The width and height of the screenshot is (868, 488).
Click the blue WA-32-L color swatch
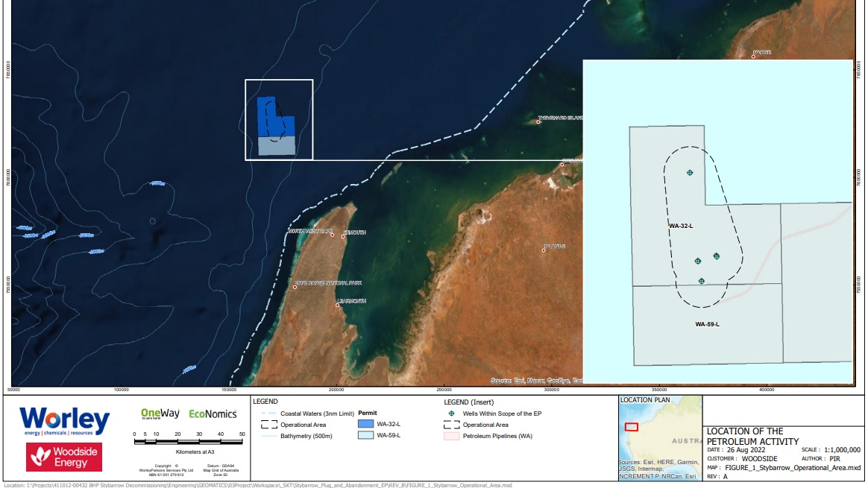[366, 425]
